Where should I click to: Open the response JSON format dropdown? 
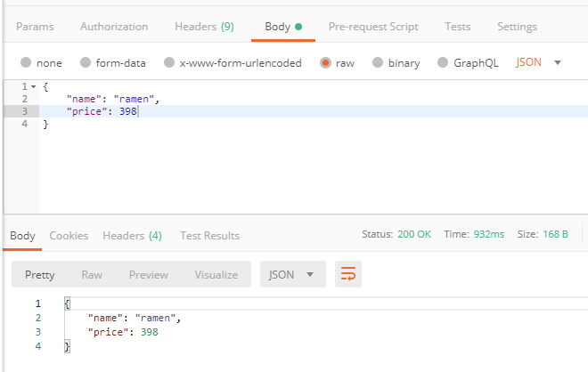point(292,274)
